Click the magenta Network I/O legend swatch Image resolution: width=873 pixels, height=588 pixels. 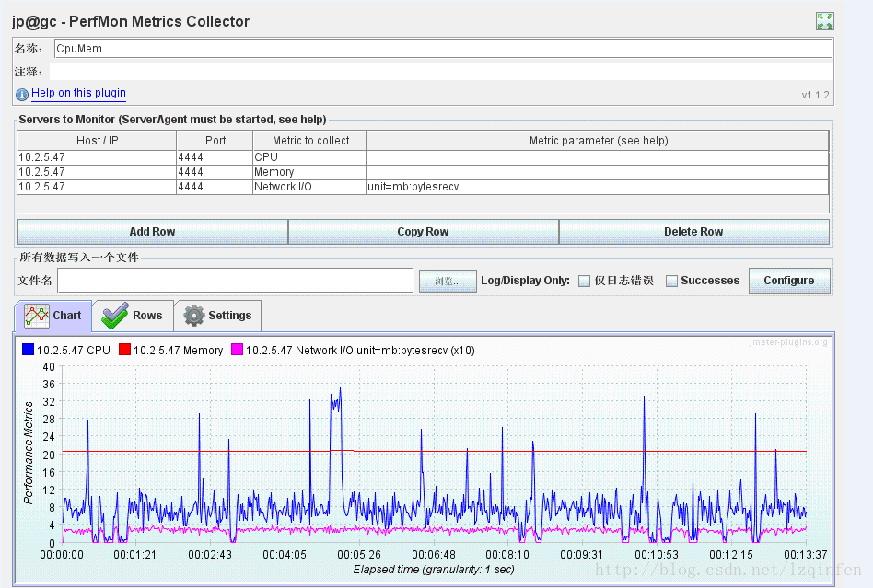click(x=237, y=350)
